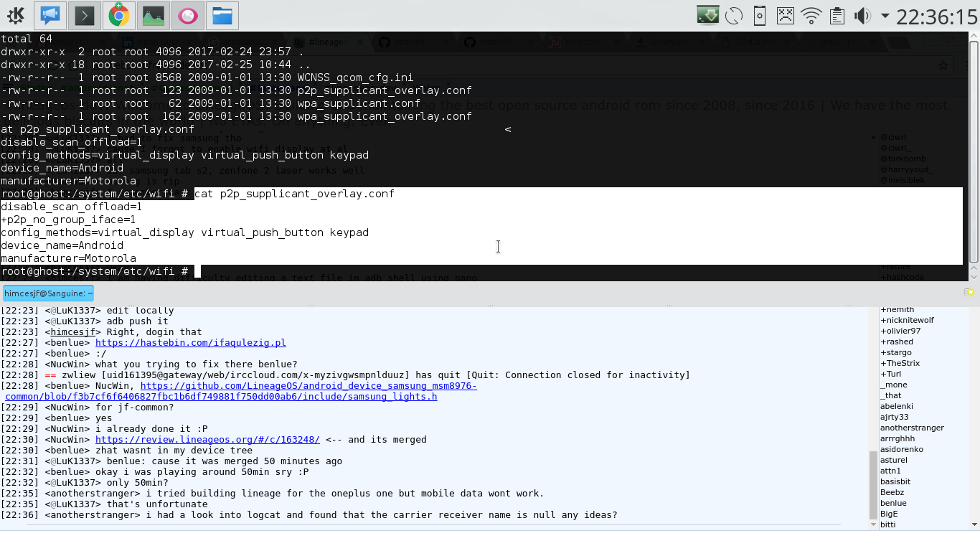Image resolution: width=980 pixels, height=551 pixels.
Task: Select _mone in the nick list
Action: pyautogui.click(x=894, y=385)
